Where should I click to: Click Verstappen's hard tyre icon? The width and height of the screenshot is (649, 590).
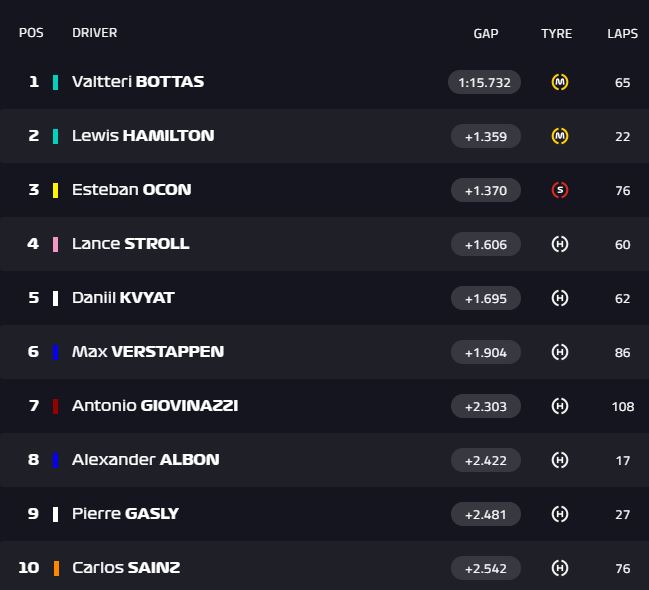(x=560, y=352)
